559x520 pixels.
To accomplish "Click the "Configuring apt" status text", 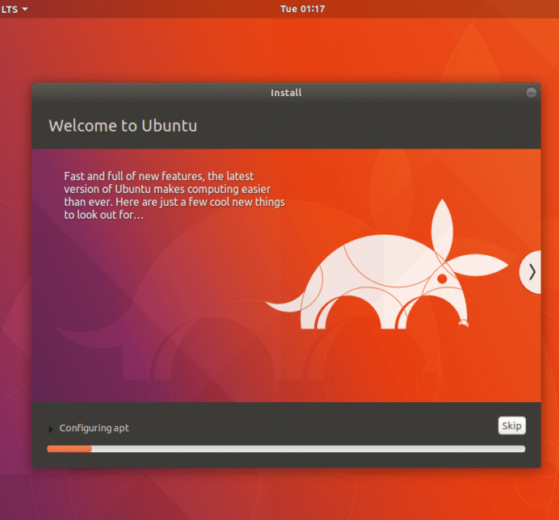I will [x=94, y=428].
